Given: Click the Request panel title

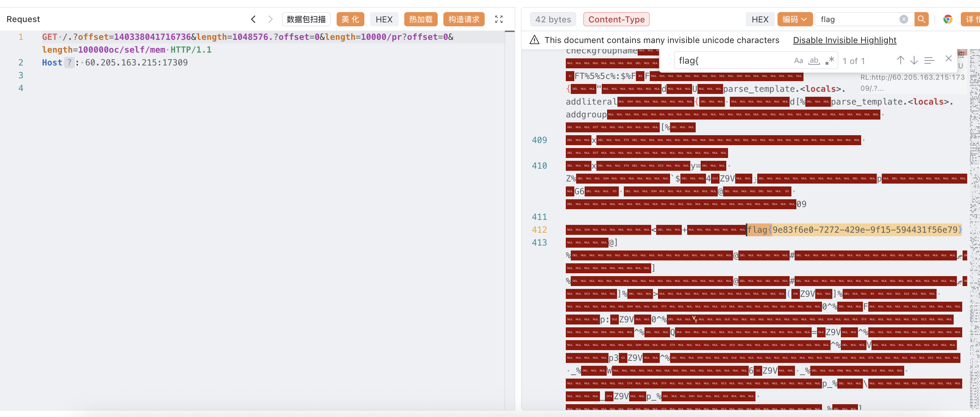Looking at the screenshot, I should pos(23,20).
